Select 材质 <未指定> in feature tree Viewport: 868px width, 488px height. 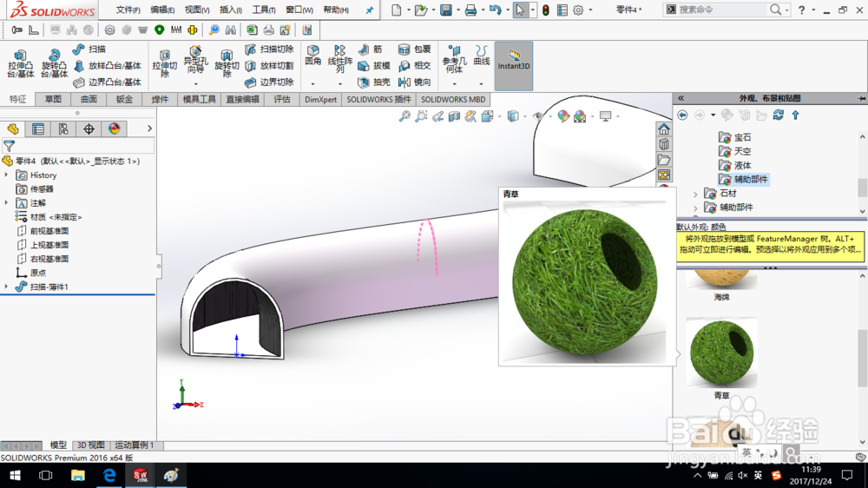click(49, 217)
